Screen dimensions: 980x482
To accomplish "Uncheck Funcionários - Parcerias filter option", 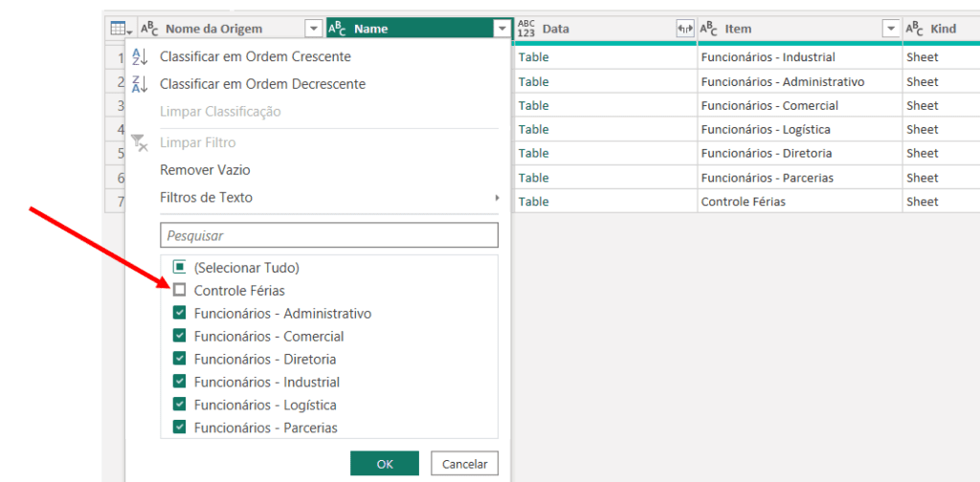I will pos(179,427).
